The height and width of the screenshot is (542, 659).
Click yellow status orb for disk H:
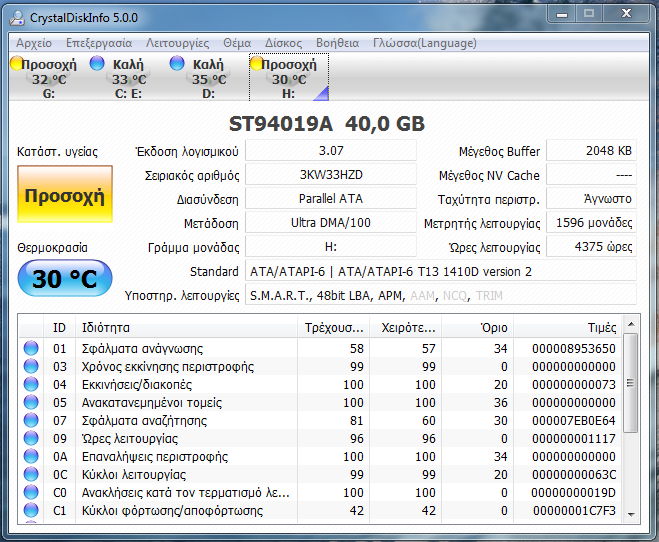(256, 64)
